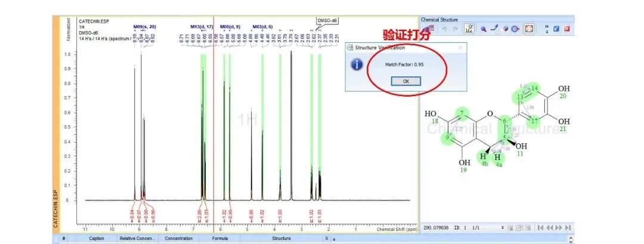Viewport: 644px width, 244px height.
Task: Click the second small icon after record dropdown
Action: pos(519,227)
